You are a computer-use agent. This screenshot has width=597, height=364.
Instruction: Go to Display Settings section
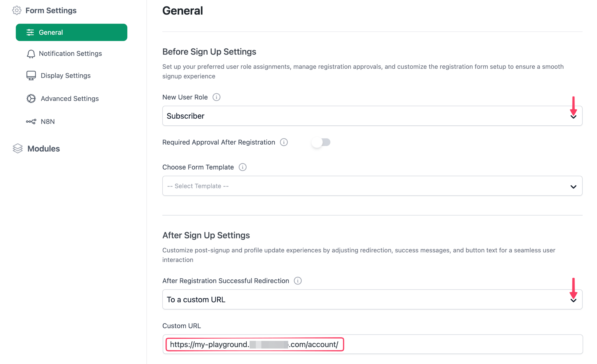(x=66, y=75)
